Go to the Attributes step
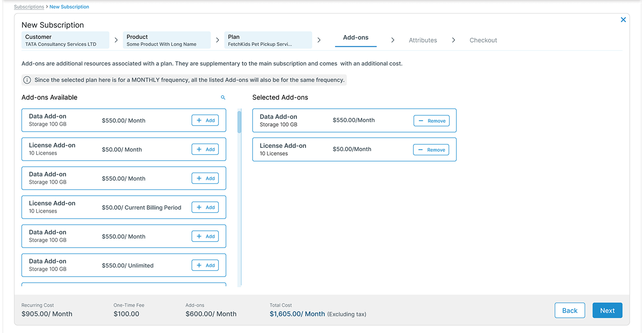Screen dimensions: 644x333 (423, 40)
